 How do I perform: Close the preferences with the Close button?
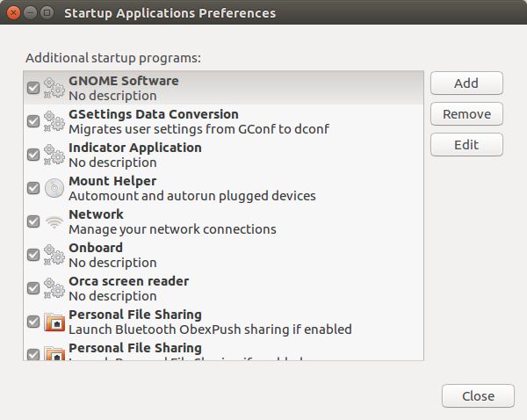pos(478,396)
